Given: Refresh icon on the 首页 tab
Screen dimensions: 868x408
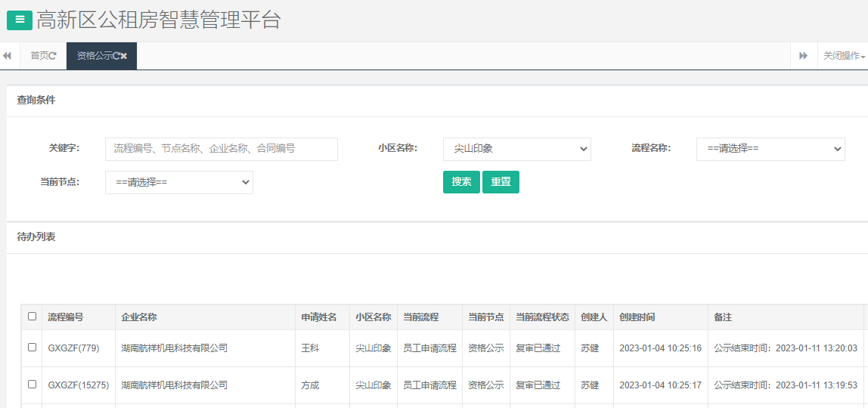Looking at the screenshot, I should tap(53, 56).
